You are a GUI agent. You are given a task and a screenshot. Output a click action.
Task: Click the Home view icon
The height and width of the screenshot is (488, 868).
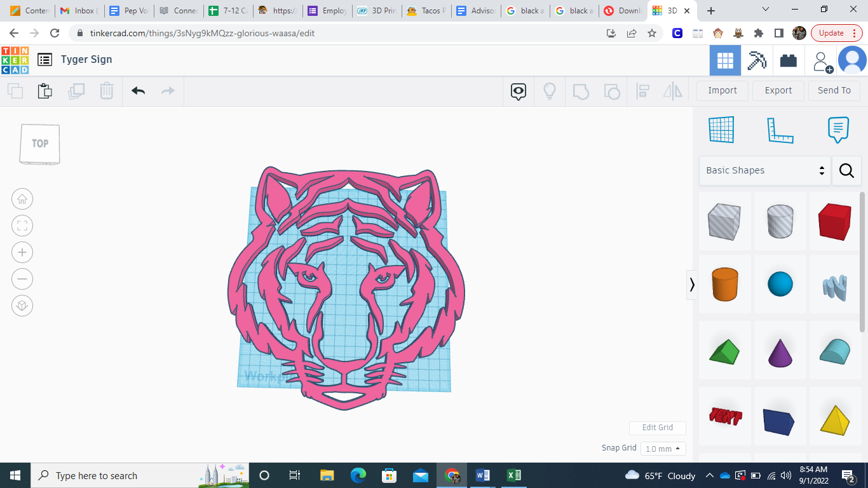click(x=22, y=199)
